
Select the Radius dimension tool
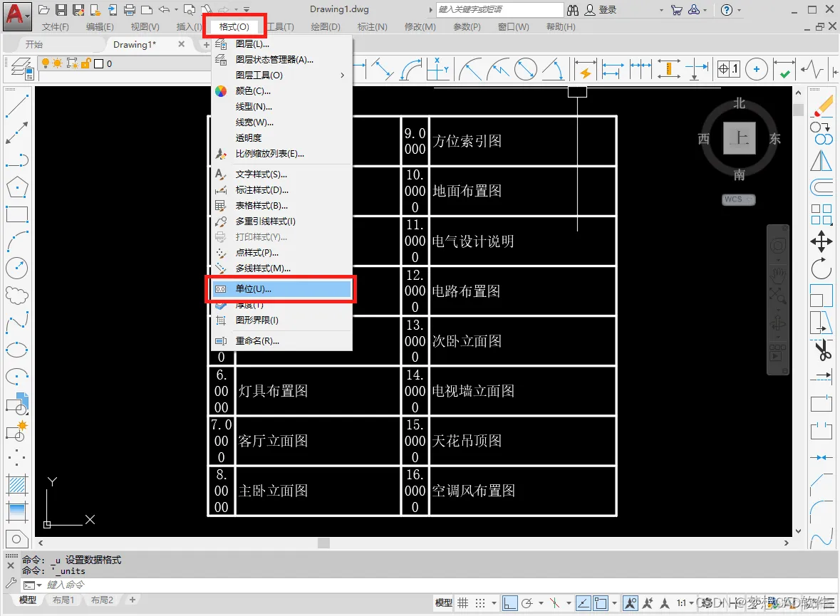click(x=470, y=69)
